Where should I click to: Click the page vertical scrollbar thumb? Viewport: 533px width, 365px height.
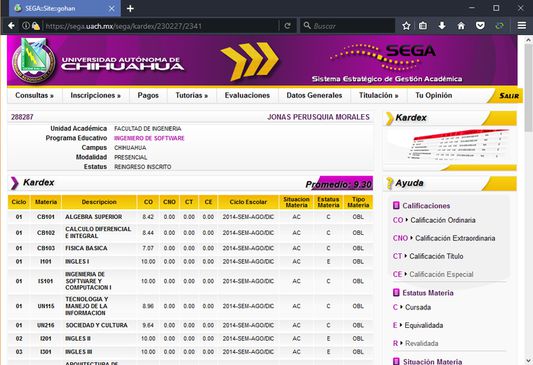click(x=528, y=87)
